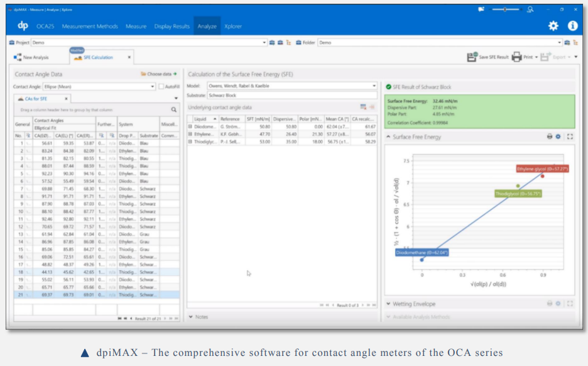Image resolution: width=588 pixels, height=366 pixels.
Task: Close the CAs for SFE tab
Action: point(66,99)
